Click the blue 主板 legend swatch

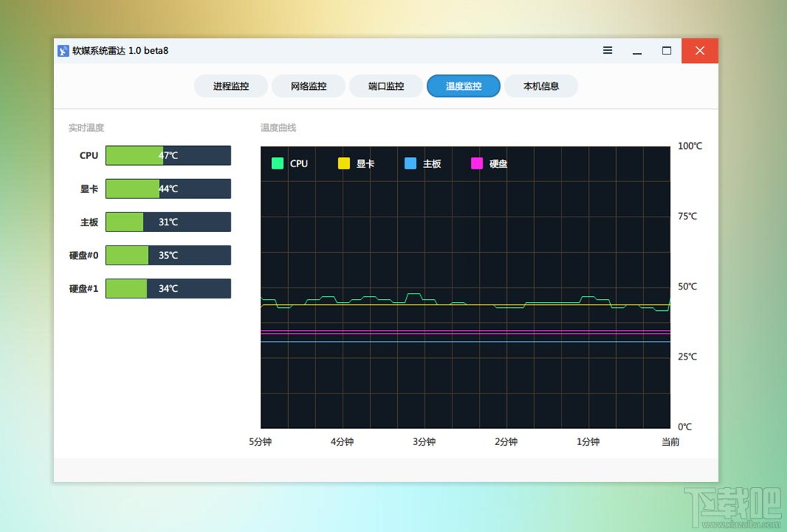click(x=410, y=163)
